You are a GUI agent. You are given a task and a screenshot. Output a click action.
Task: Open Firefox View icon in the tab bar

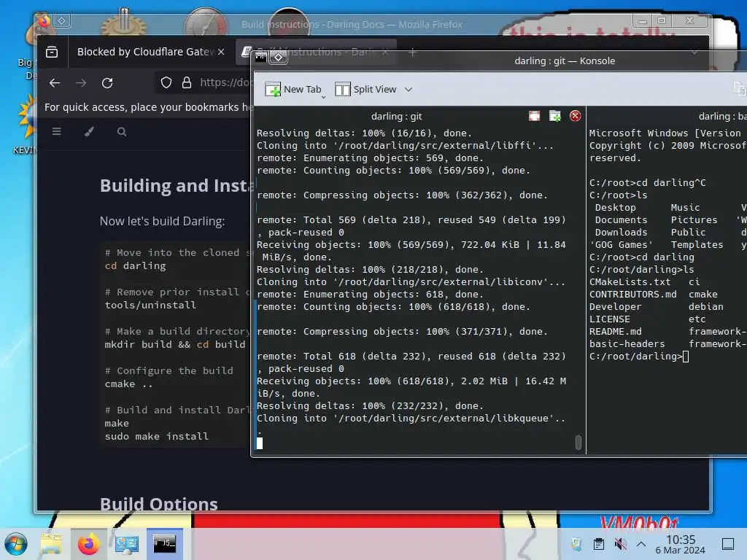(52, 52)
